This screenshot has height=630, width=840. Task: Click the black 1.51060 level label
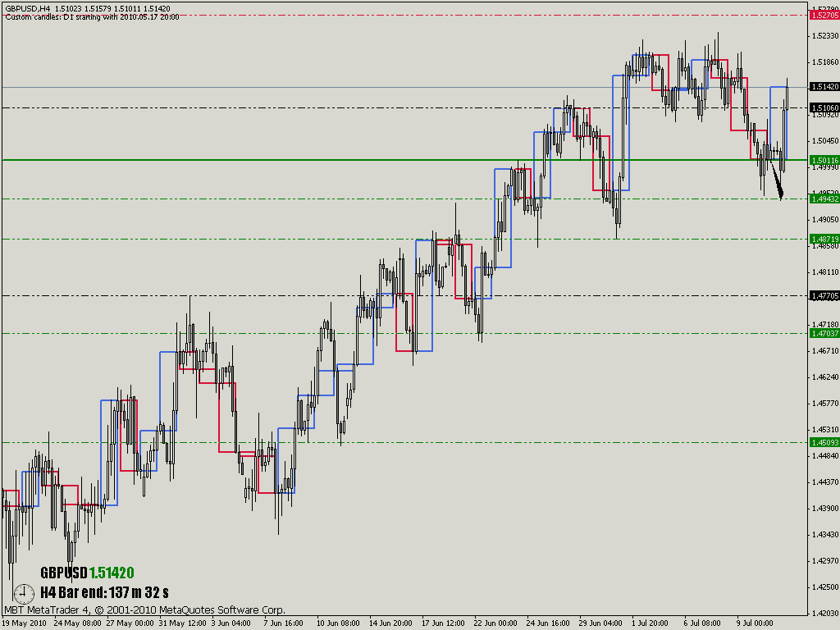point(825,107)
